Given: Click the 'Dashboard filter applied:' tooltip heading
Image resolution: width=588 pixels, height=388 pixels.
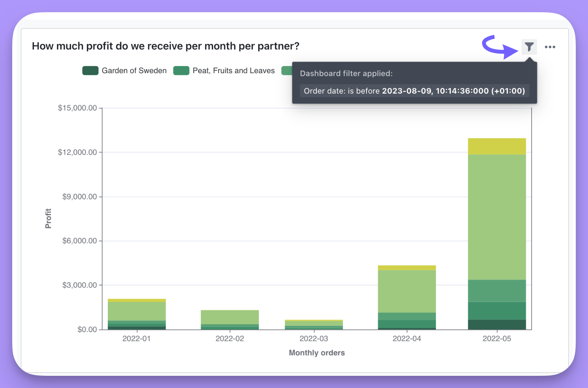Looking at the screenshot, I should point(346,74).
